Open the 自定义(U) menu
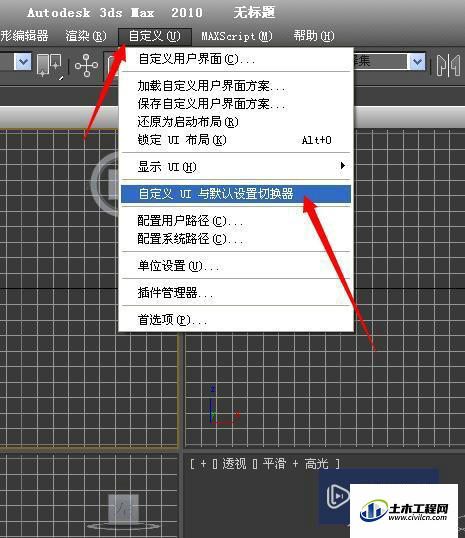The image size is (465, 538). click(x=155, y=36)
